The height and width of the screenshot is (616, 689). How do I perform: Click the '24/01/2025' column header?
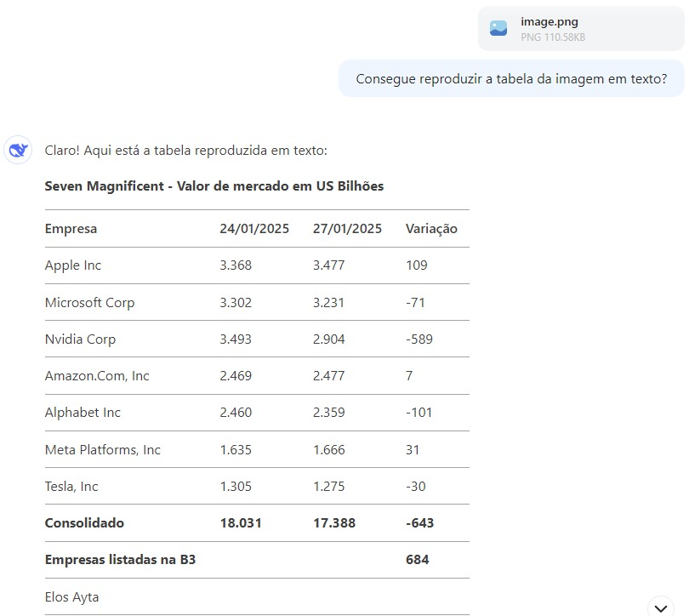pyautogui.click(x=254, y=229)
